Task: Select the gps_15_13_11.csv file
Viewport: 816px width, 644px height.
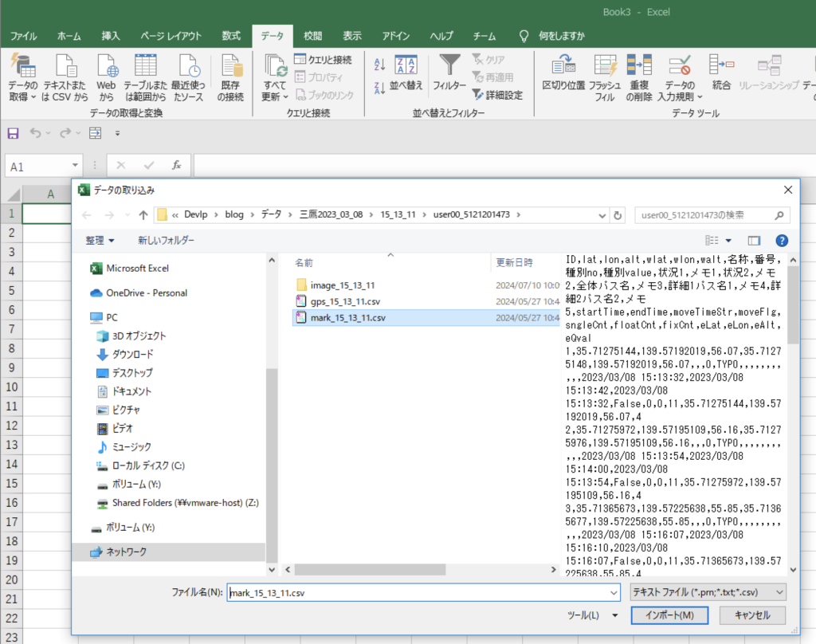Action: (345, 301)
